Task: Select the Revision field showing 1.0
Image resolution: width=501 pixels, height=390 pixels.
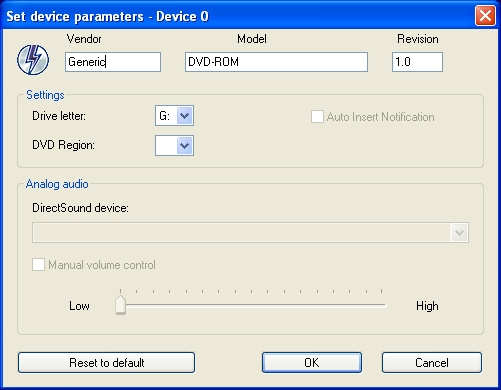Action: pyautogui.click(x=417, y=62)
